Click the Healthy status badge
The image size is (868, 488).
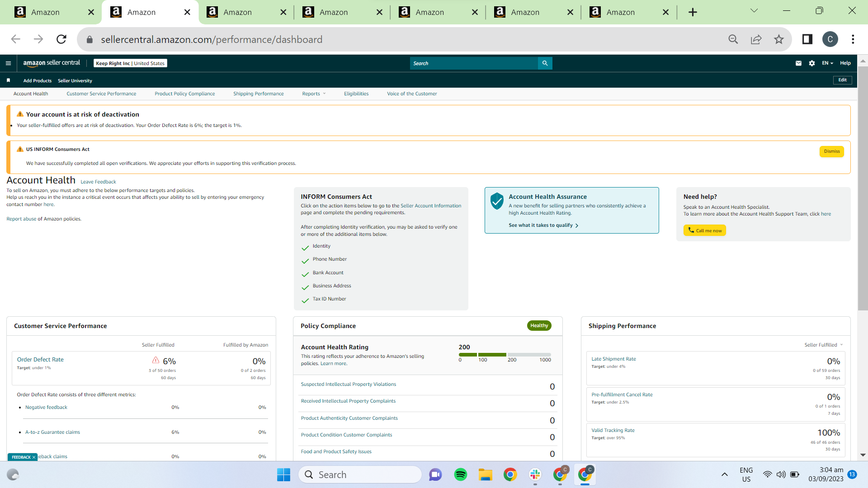539,326
